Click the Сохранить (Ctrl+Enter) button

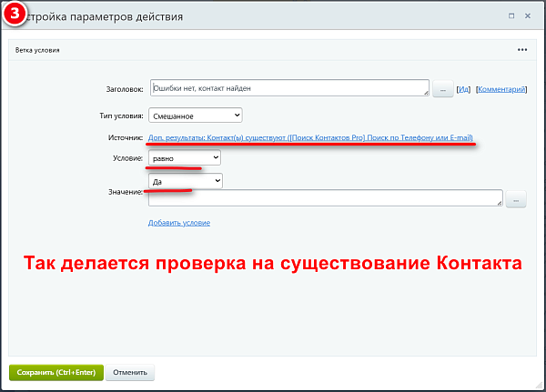point(56,373)
